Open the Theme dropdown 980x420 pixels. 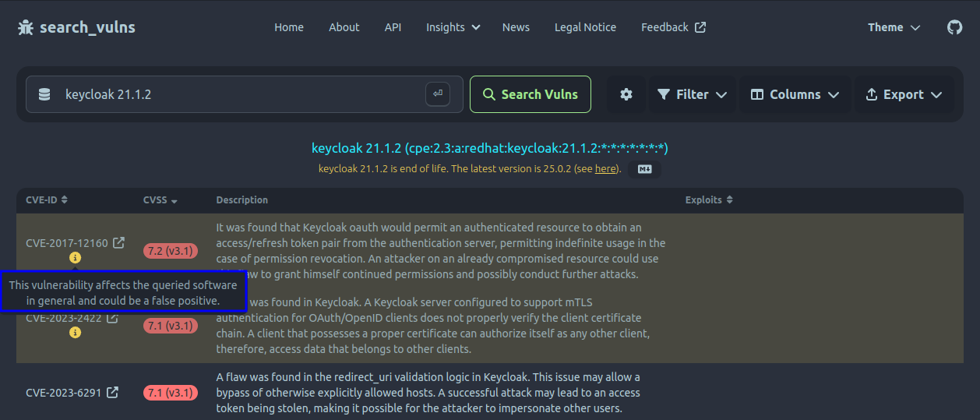point(894,27)
